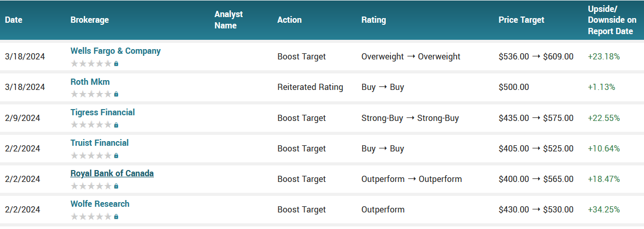Click the Price Target column header
Screen dimensions: 644x229
(x=521, y=20)
